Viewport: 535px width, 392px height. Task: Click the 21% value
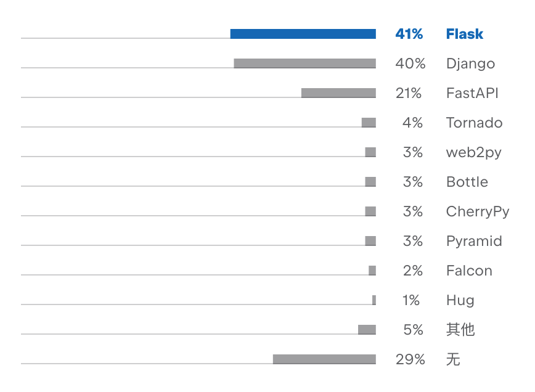click(x=409, y=93)
